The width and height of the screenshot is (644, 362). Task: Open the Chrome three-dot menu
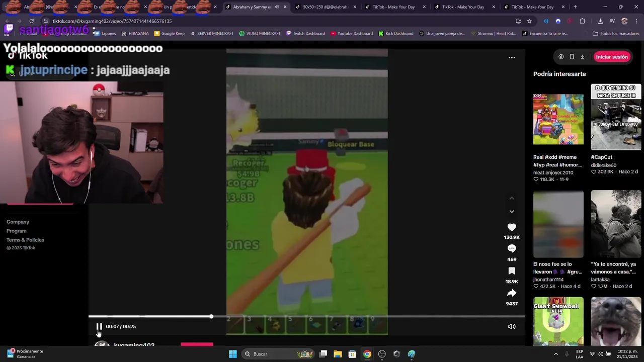(637, 21)
